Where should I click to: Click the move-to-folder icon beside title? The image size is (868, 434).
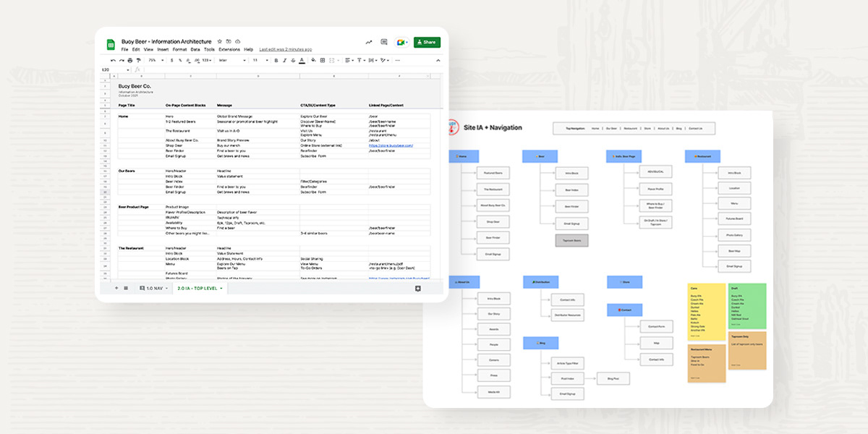pyautogui.click(x=229, y=41)
